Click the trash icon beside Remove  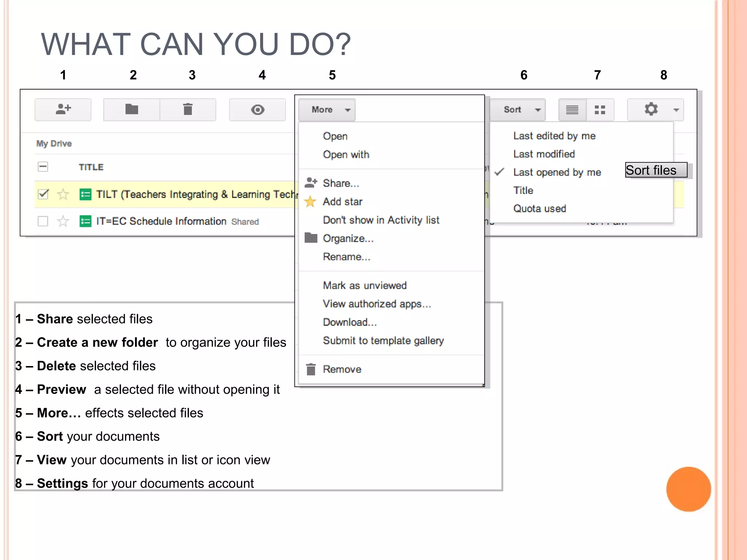tap(311, 369)
